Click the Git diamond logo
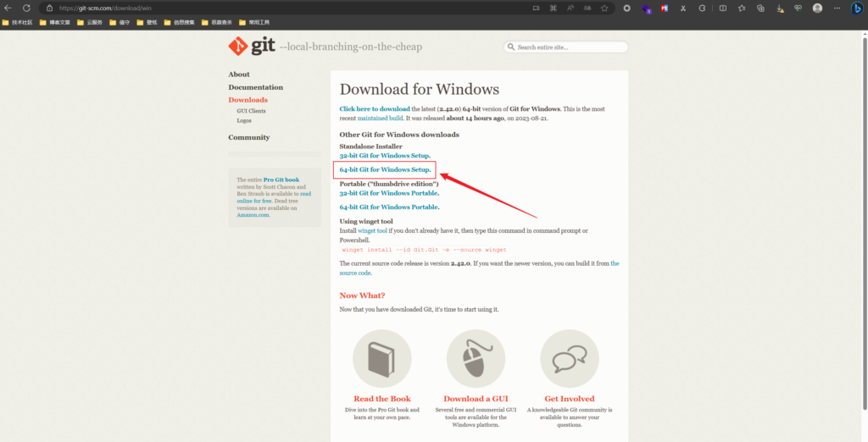 coord(238,46)
